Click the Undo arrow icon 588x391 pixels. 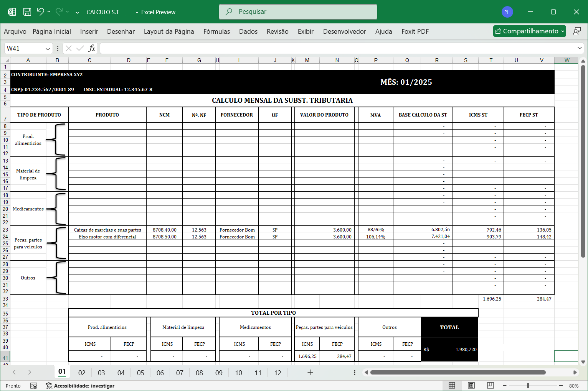pyautogui.click(x=40, y=12)
